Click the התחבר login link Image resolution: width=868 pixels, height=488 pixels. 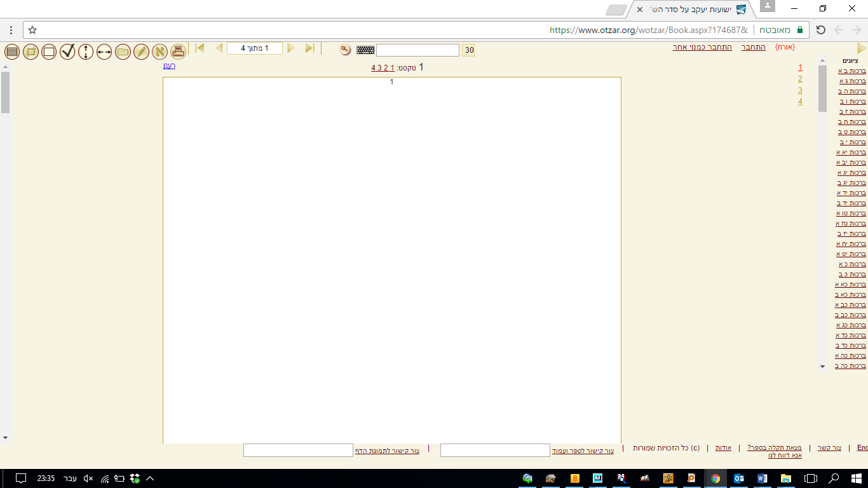(753, 48)
